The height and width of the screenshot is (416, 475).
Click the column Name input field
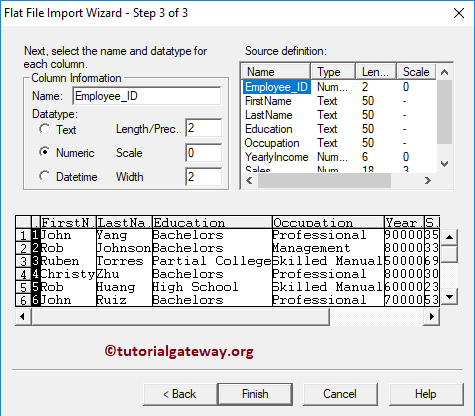click(x=147, y=96)
